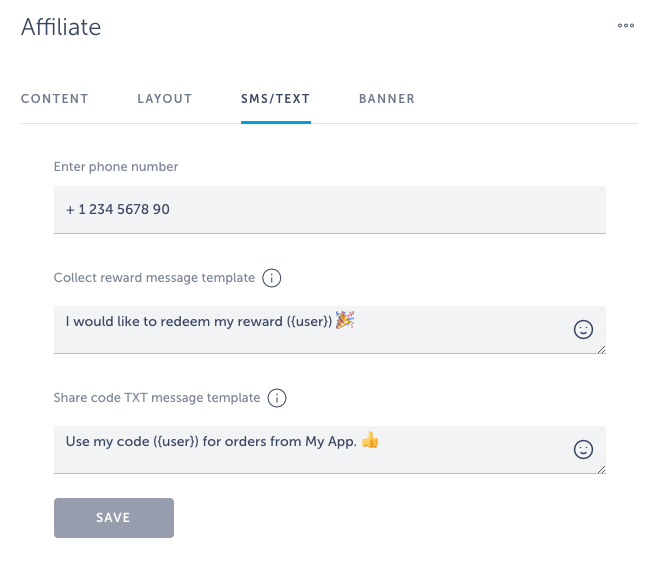Select the SMS/TEXT tab
Image resolution: width=669 pixels, height=575 pixels.
(x=276, y=99)
